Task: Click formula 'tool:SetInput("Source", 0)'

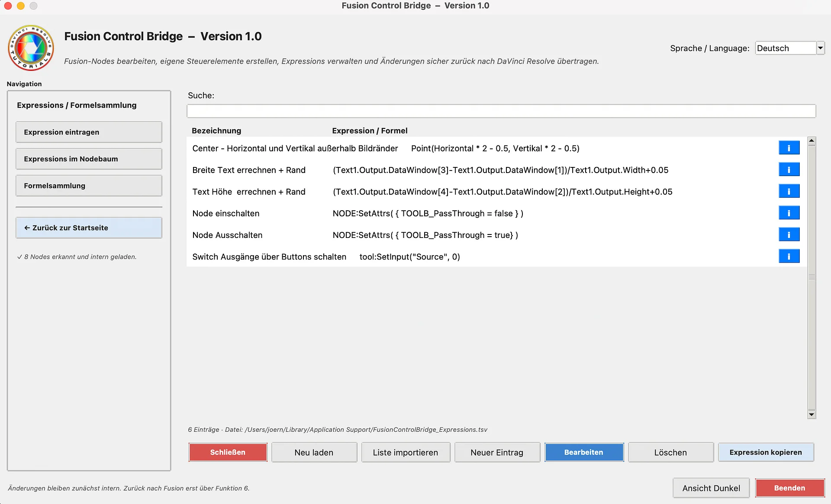Action: (x=409, y=257)
